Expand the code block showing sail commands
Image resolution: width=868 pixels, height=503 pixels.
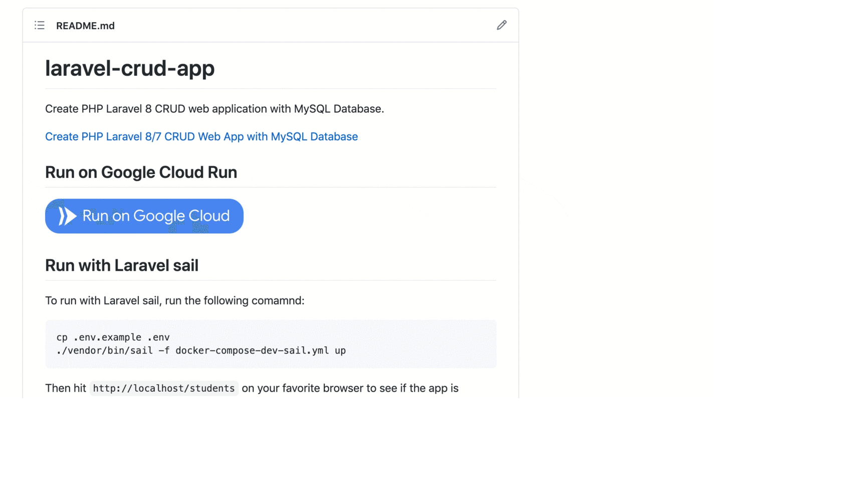click(x=271, y=344)
